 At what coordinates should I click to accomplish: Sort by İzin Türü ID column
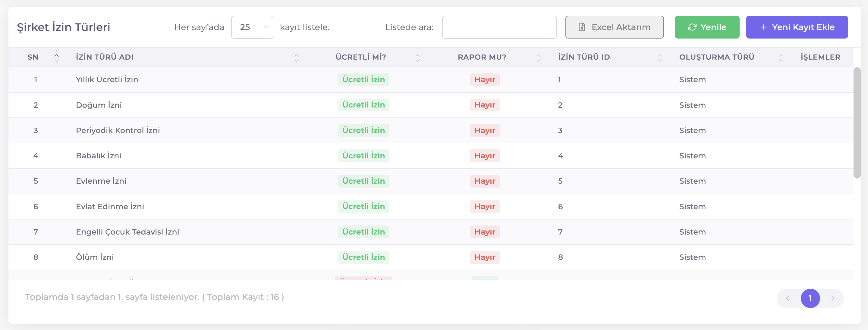(x=660, y=57)
